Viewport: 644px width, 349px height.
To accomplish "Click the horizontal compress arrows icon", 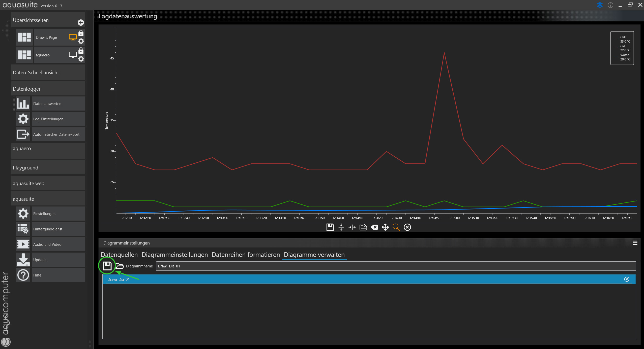I will [x=352, y=227].
